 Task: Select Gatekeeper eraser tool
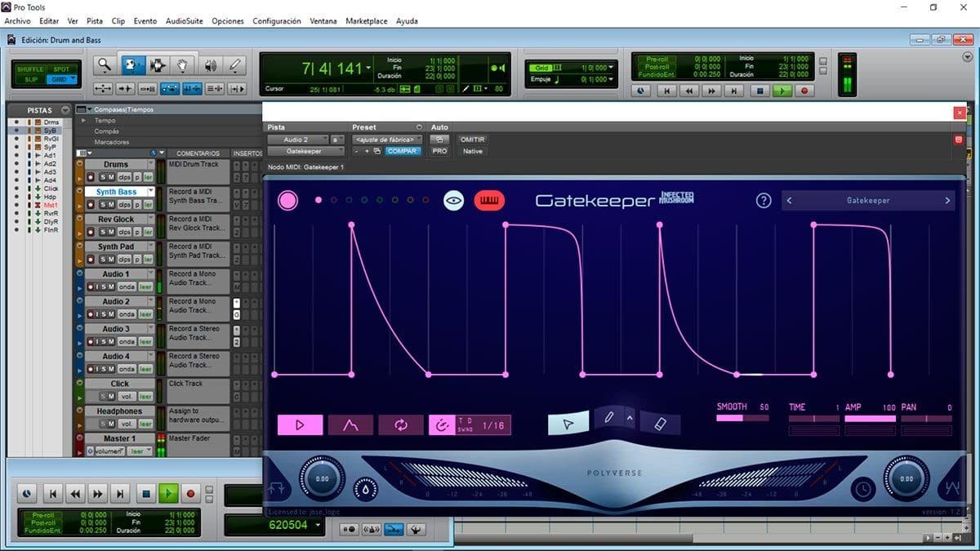click(x=661, y=423)
